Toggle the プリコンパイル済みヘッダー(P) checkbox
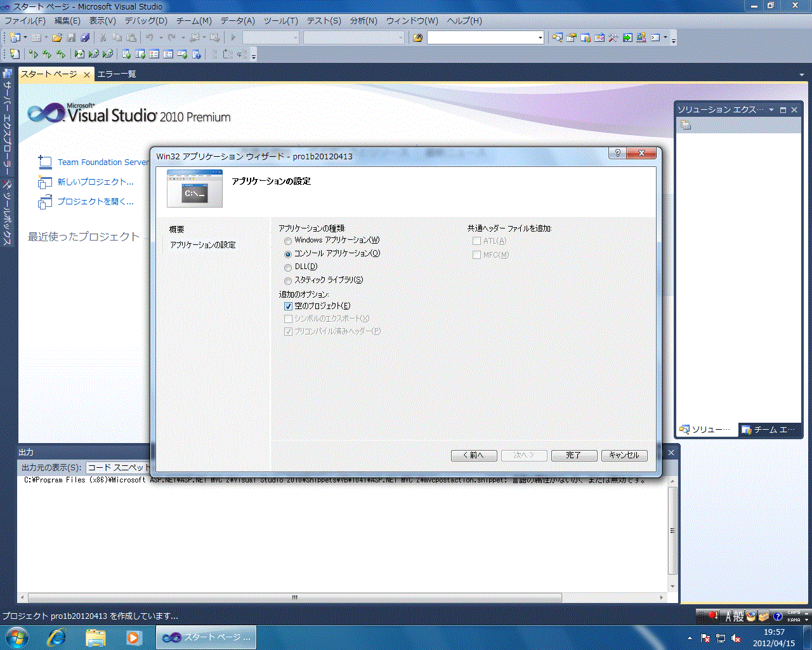 click(288, 331)
